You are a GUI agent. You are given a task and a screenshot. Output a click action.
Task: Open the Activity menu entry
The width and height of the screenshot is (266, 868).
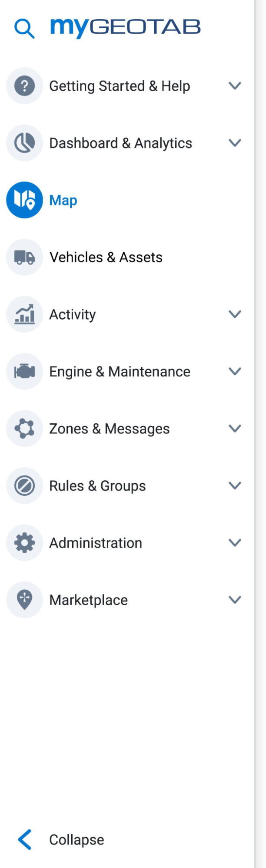click(72, 314)
